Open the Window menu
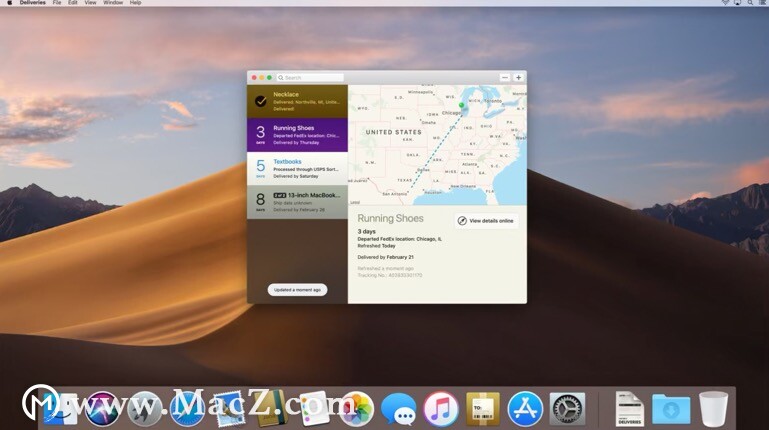The height and width of the screenshot is (430, 769). pyautogui.click(x=113, y=2)
